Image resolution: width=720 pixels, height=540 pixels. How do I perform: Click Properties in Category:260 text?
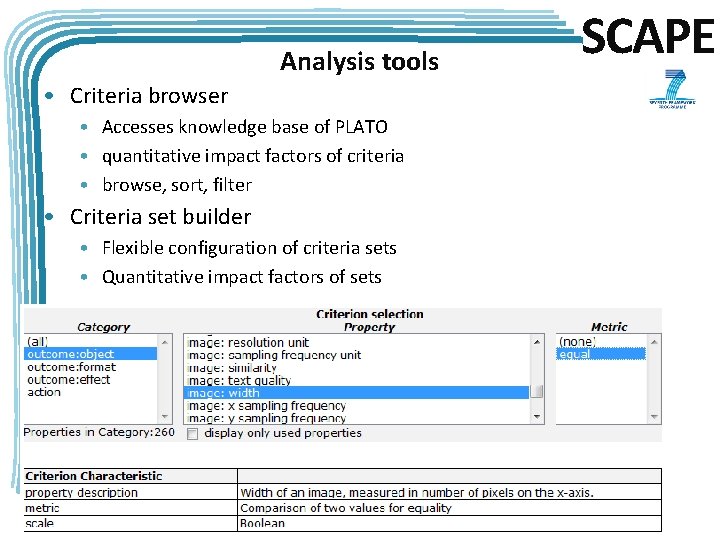pos(99,432)
